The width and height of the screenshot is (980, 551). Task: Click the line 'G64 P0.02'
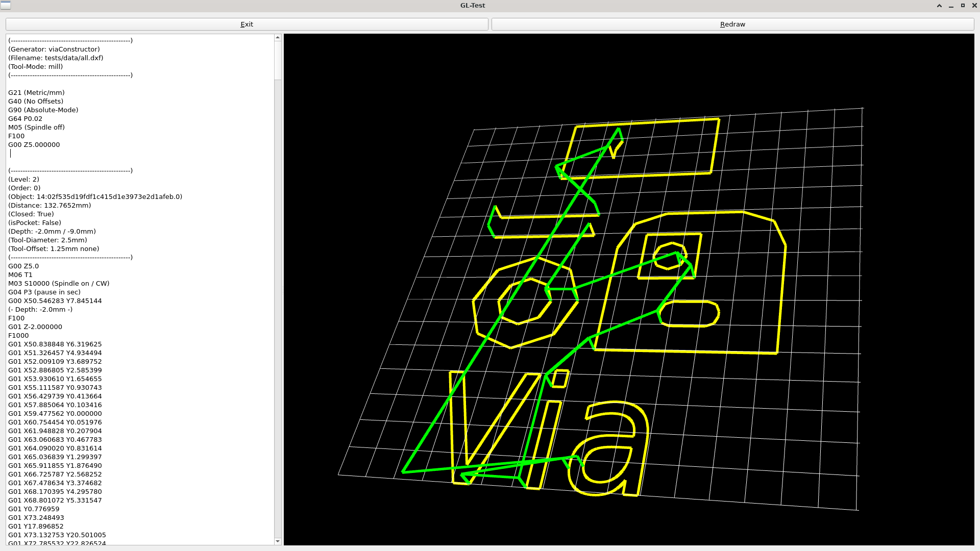click(x=26, y=119)
